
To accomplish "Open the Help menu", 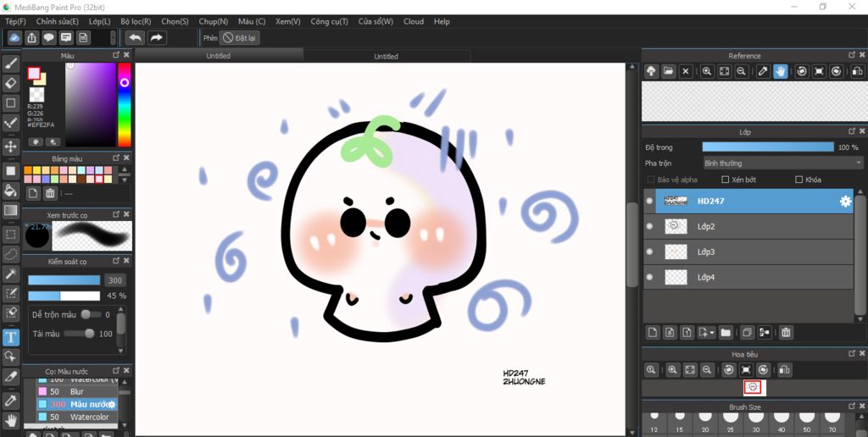I will click(442, 21).
